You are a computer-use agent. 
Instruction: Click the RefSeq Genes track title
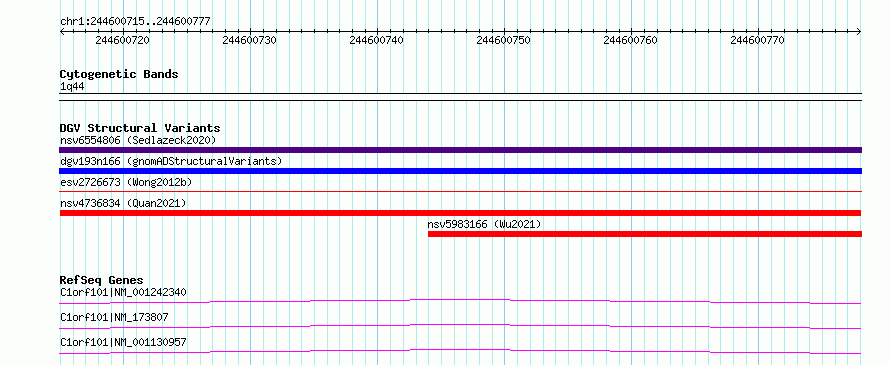click(x=101, y=280)
